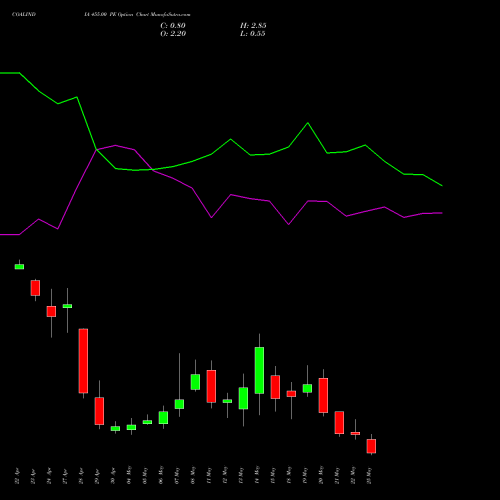Click the last red candlestick above 25 May
500x500 pixels.
[x=371, y=446]
